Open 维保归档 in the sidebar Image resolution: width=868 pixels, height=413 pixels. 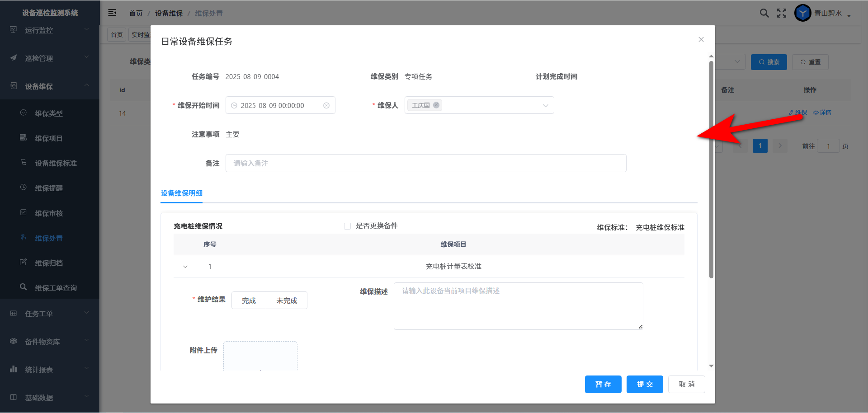(x=49, y=263)
